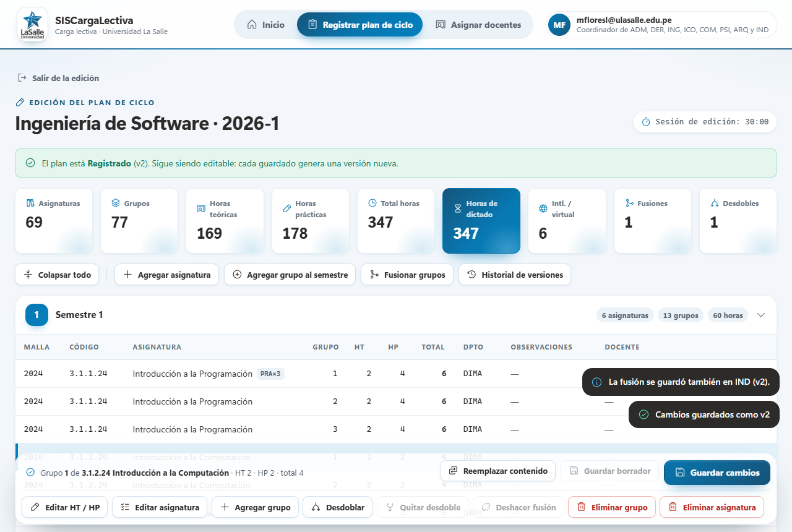Click Agregar grupo beside Editar asignatura

(255, 507)
